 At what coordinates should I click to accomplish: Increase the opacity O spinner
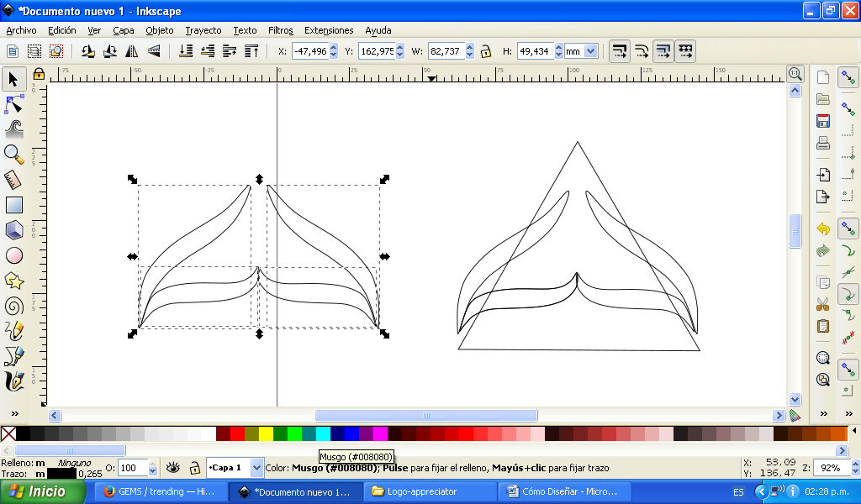click(153, 464)
